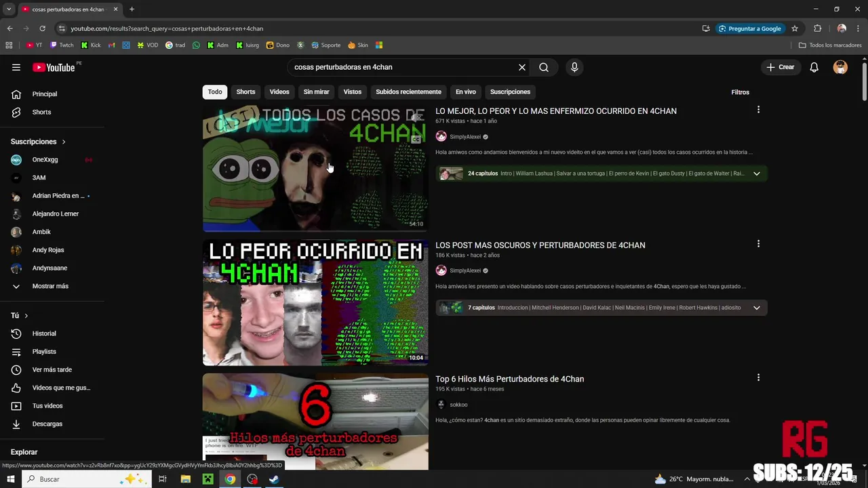Select the Todo filter chip
Image resolution: width=868 pixels, height=488 pixels.
(x=215, y=91)
